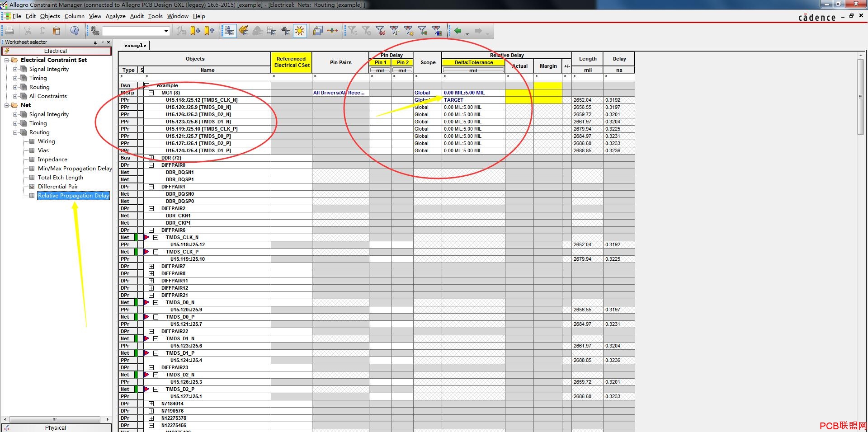Click the filter icon with red X
The width and height of the screenshot is (868, 432).
click(381, 31)
